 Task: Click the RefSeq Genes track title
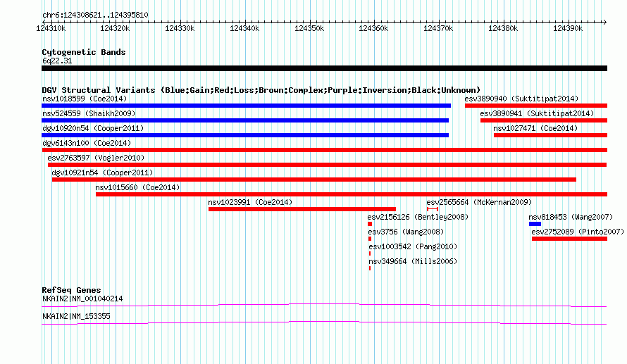[71, 290]
